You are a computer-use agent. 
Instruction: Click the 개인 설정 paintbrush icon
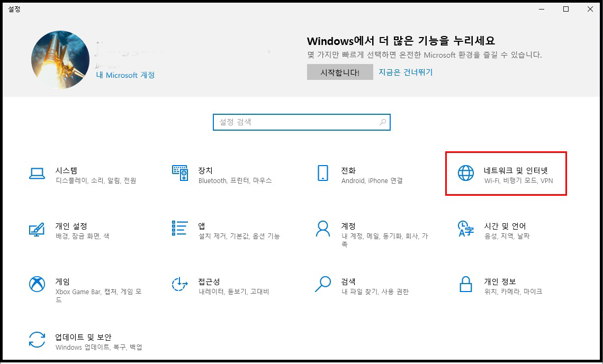[37, 230]
